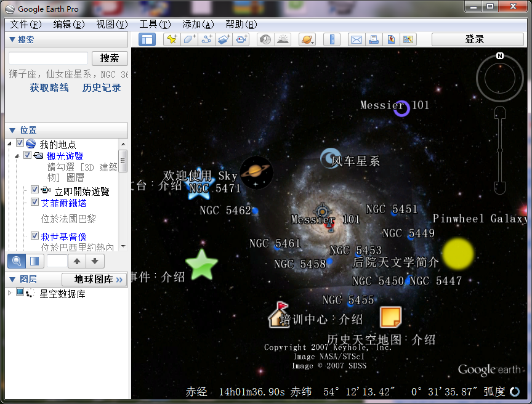Open the 工具(T) menu
Image resolution: width=532 pixels, height=404 pixels.
(155, 25)
